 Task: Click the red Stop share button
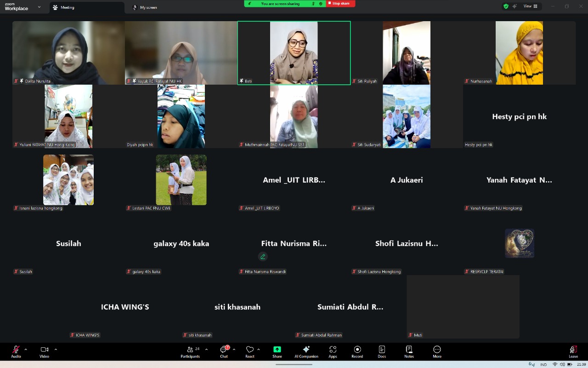pyautogui.click(x=340, y=4)
